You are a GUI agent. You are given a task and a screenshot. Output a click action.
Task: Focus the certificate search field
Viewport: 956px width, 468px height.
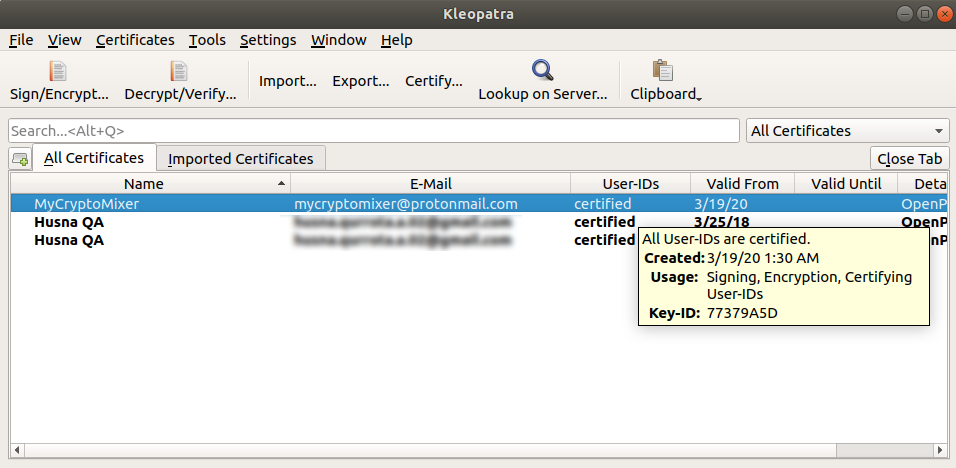pos(374,130)
